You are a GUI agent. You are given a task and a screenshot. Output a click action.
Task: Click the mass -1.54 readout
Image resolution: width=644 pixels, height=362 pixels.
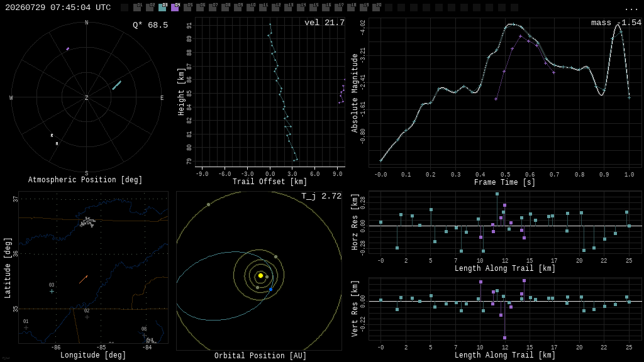click(x=616, y=23)
